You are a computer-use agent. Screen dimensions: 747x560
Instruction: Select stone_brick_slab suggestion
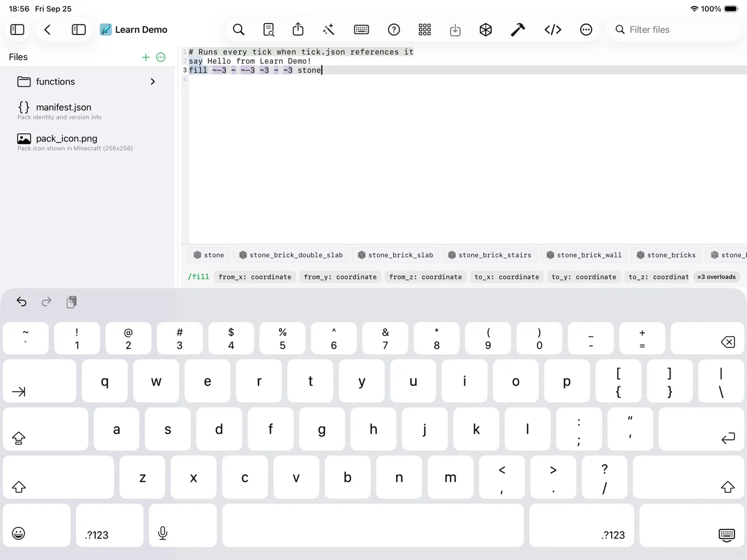point(395,255)
